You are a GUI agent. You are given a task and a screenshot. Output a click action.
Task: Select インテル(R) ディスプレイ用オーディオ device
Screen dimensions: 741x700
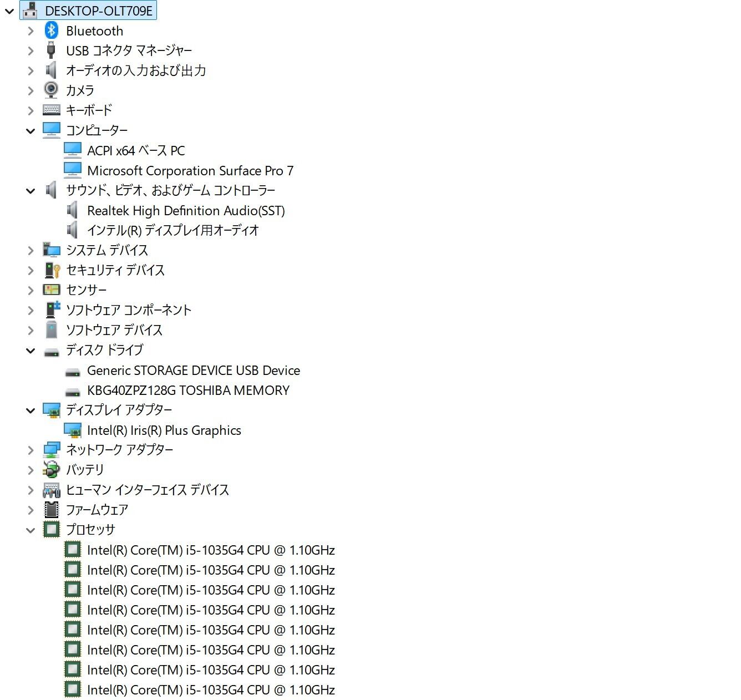click(173, 230)
